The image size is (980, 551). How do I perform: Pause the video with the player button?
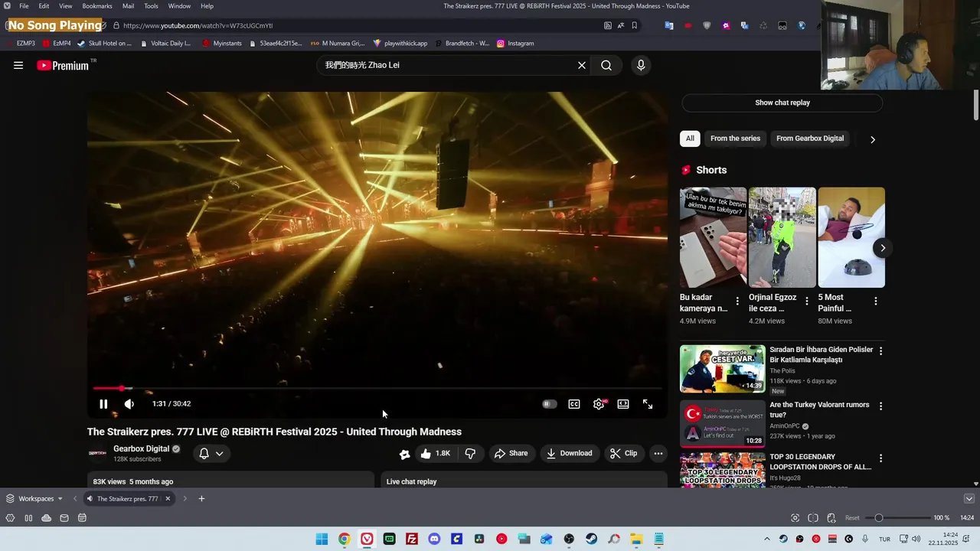(x=103, y=404)
